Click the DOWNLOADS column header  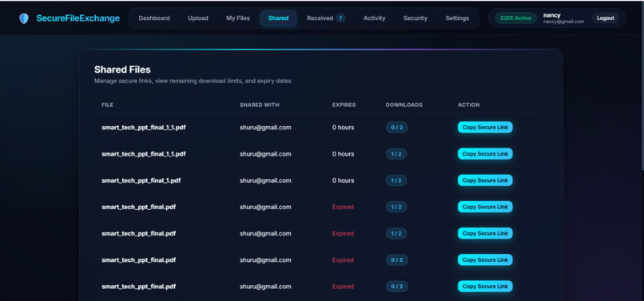point(403,105)
